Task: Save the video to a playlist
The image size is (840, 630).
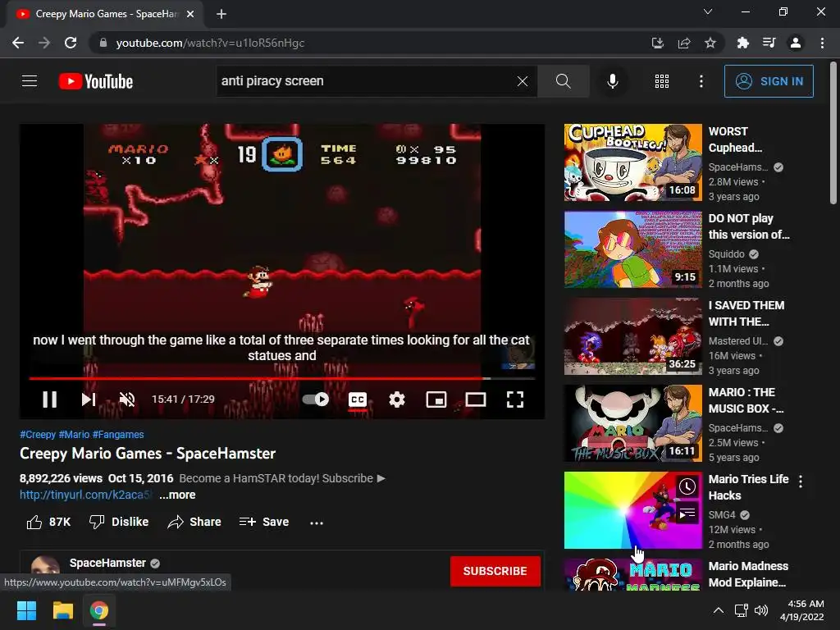Action: [x=264, y=522]
